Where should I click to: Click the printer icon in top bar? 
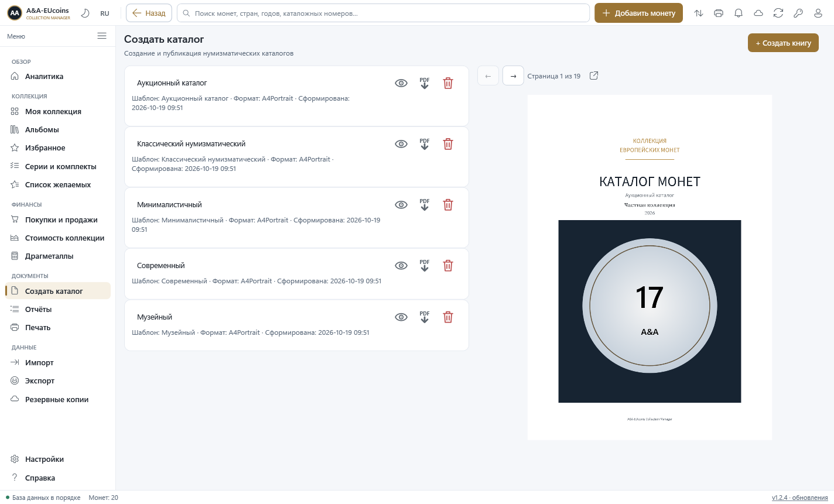pyautogui.click(x=719, y=13)
